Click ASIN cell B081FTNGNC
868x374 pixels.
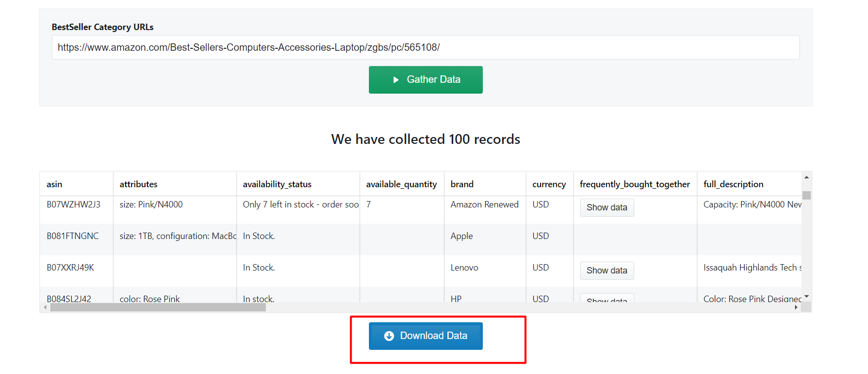tap(72, 236)
